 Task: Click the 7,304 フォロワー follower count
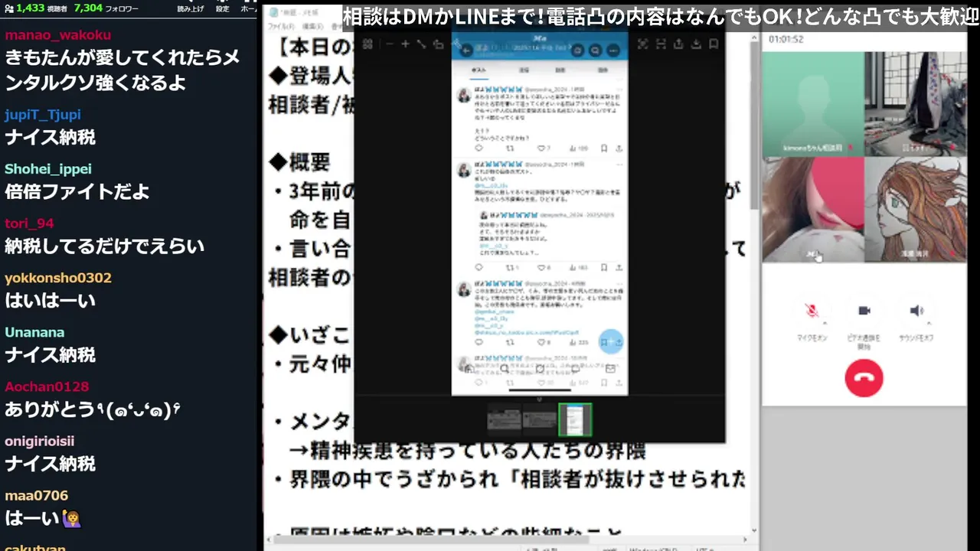coord(106,8)
